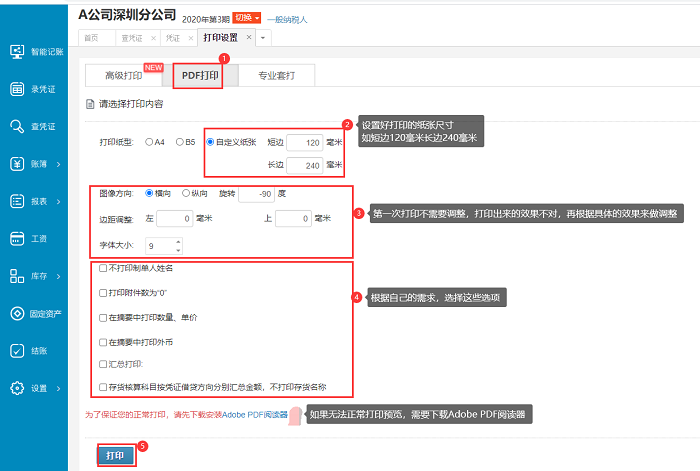Click the blue 打印 print button
Image resolution: width=700 pixels, height=471 pixels.
116,455
